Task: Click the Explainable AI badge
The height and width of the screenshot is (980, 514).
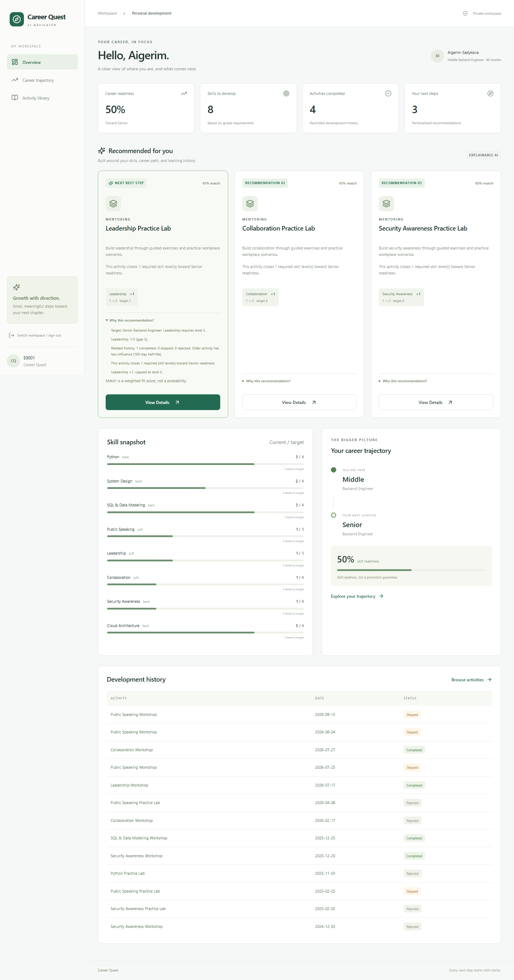Action: pos(483,155)
